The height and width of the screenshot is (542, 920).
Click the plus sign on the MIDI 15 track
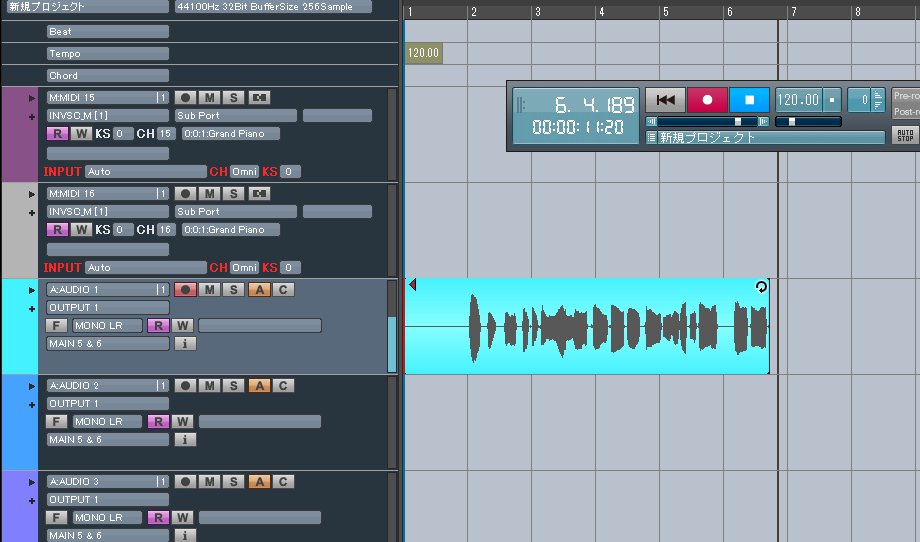pos(32,117)
